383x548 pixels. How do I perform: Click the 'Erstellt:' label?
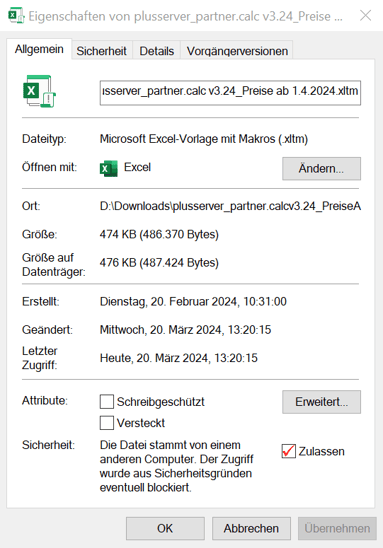[x=41, y=302]
